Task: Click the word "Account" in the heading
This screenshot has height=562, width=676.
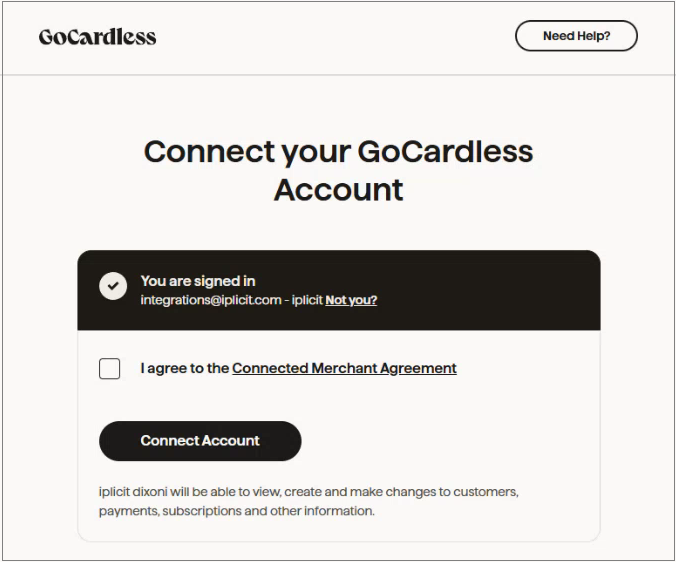Action: [338, 189]
